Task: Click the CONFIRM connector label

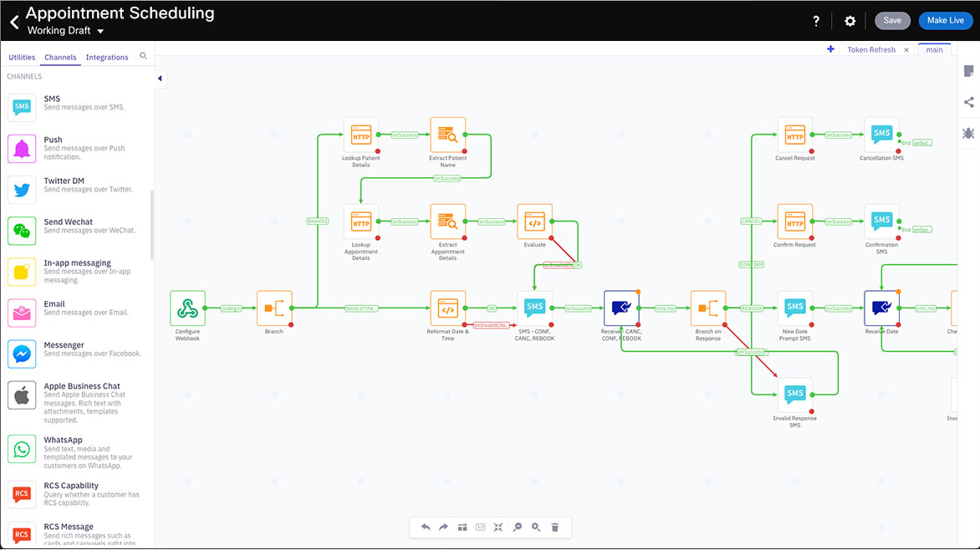Action: click(751, 265)
